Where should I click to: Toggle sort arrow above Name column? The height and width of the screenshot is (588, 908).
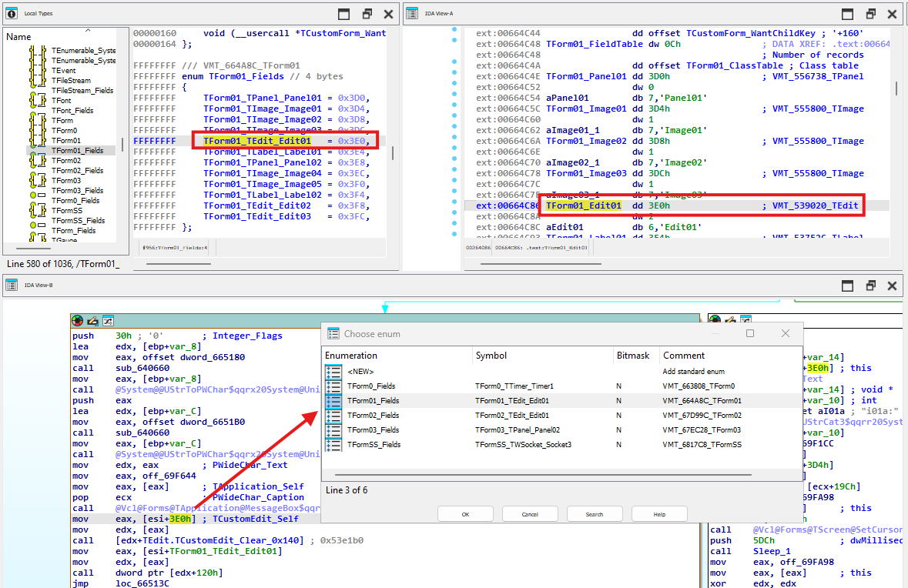click(88, 30)
